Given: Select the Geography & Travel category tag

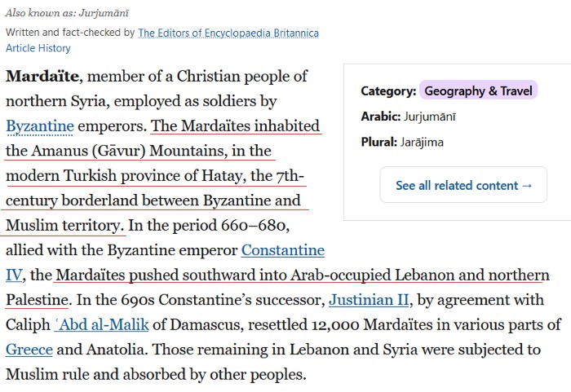Looking at the screenshot, I should point(478,90).
